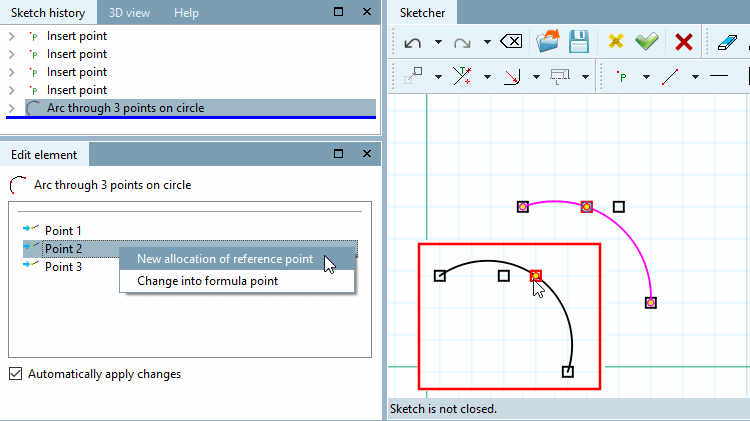Image resolution: width=750 pixels, height=421 pixels.
Task: Click the undo arrow icon
Action: click(x=412, y=43)
